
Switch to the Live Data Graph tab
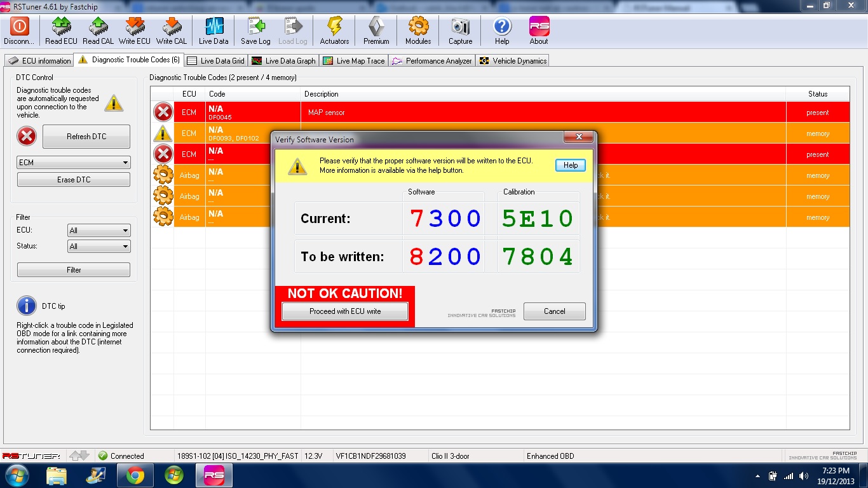click(x=283, y=61)
